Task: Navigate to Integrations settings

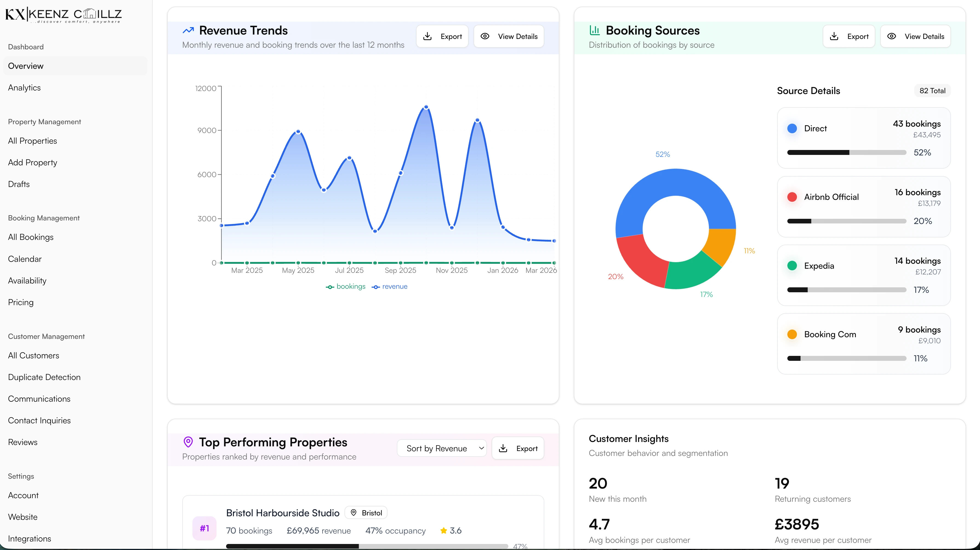Action: 29,538
